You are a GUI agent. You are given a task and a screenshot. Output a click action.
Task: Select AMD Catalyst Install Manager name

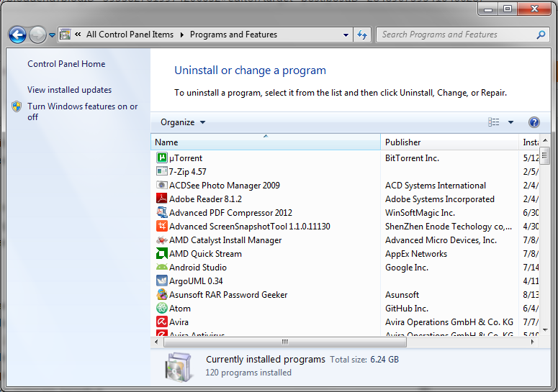tap(225, 240)
